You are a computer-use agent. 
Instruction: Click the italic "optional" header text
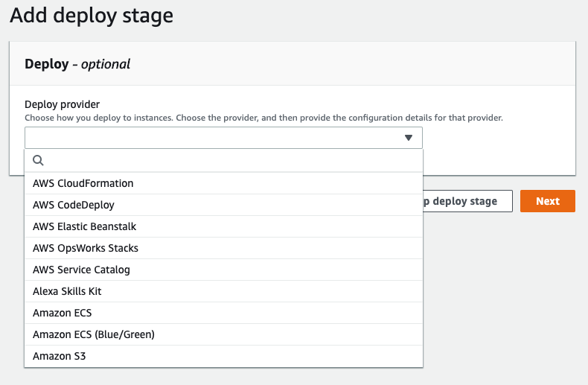tap(106, 64)
